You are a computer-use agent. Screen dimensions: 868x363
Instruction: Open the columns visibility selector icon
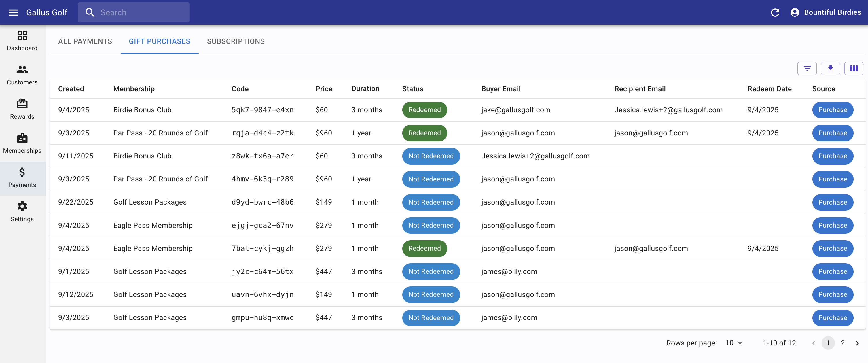coord(854,68)
